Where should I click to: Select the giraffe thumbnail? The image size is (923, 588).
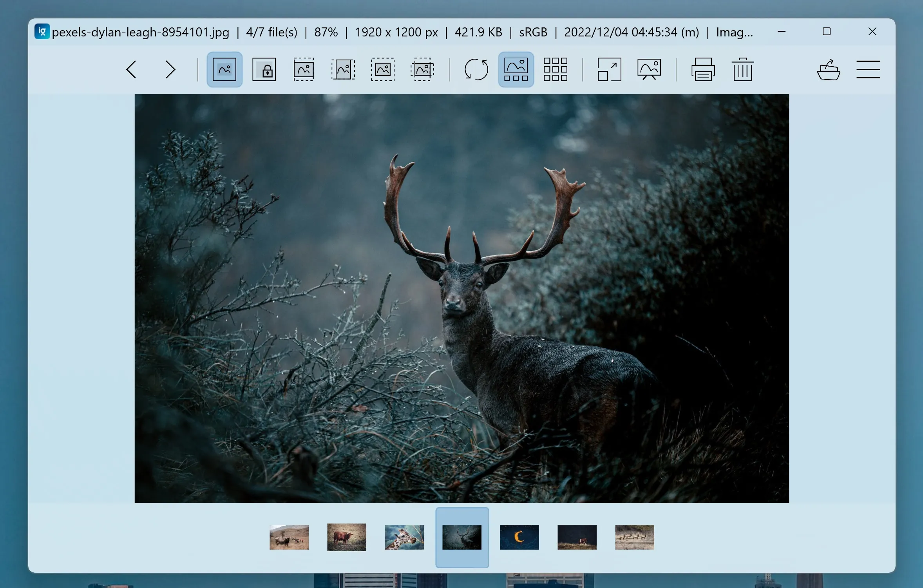[x=404, y=537]
